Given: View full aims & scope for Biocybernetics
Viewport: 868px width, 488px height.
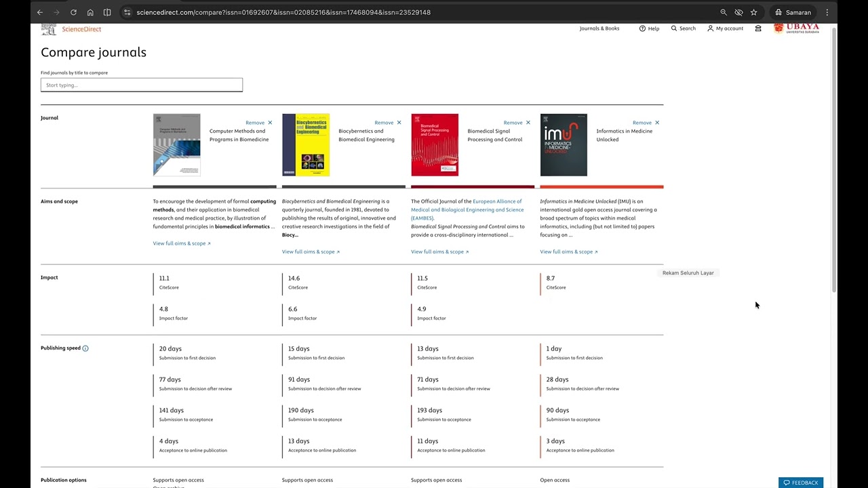Looking at the screenshot, I should point(311,251).
